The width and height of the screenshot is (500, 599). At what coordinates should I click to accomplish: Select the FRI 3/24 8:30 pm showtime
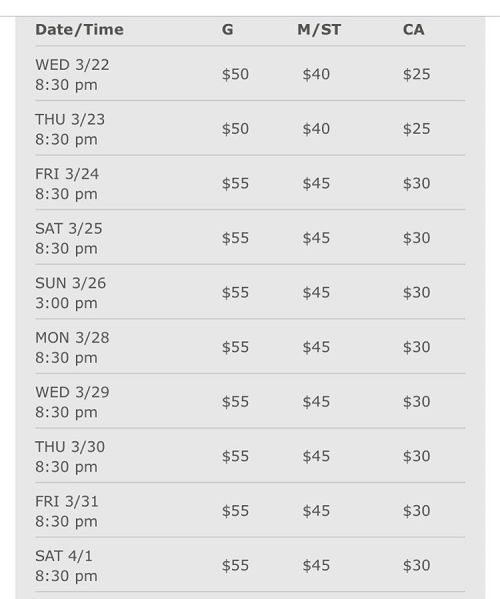(67, 184)
